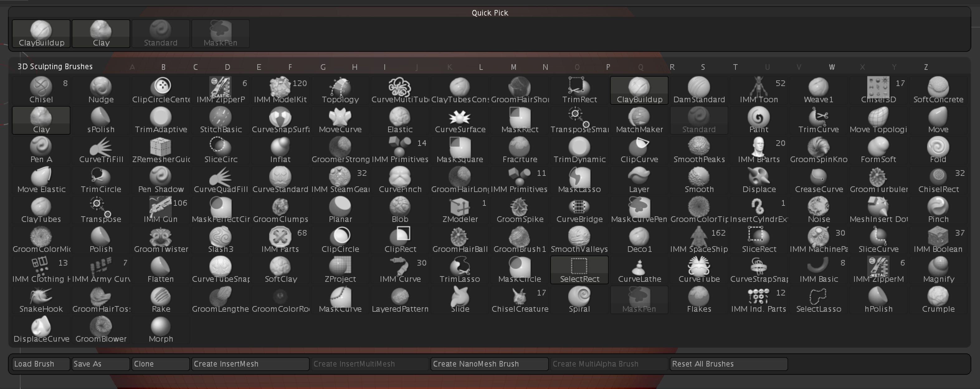Select the Flatten brush
Viewport: 980px width, 389px height.
[x=161, y=270]
